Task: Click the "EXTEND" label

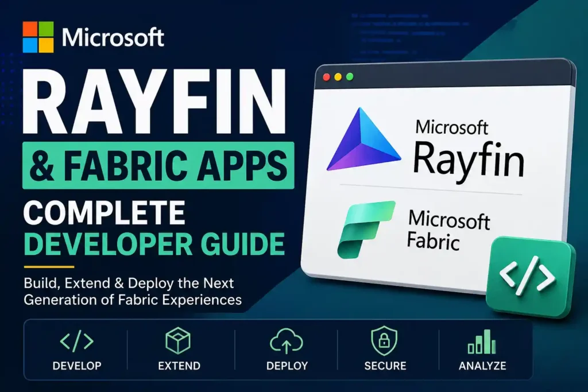Action: pyautogui.click(x=179, y=366)
